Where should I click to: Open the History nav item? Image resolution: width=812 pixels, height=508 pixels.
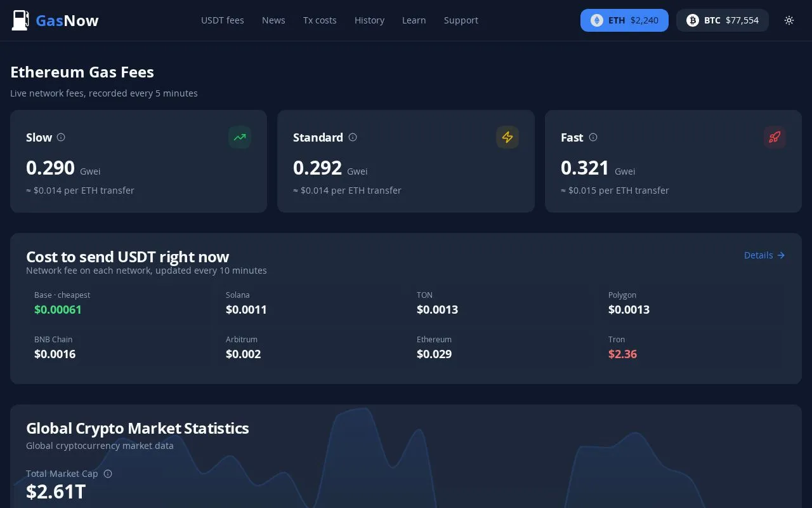369,20
